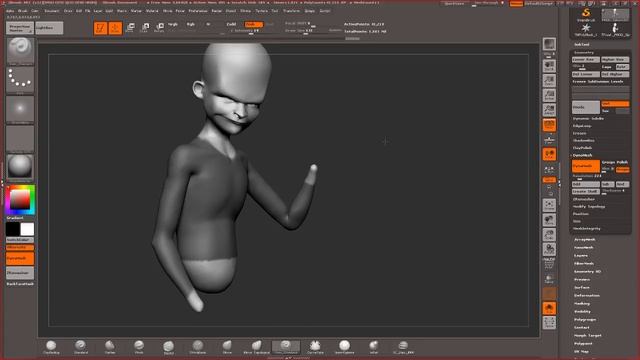This screenshot has height=360, width=640.
Task: Select the InsertSphere brush at bottom
Action: [344, 347]
